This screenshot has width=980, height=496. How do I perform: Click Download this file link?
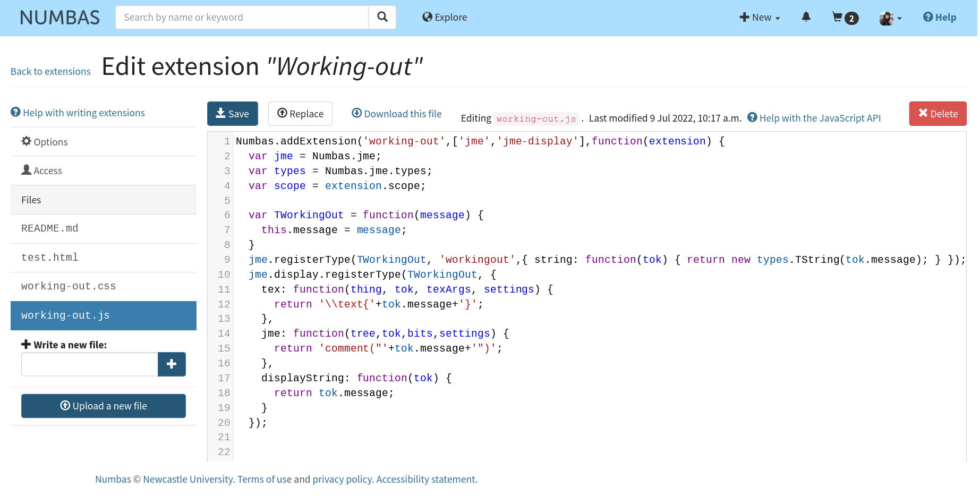coord(396,114)
